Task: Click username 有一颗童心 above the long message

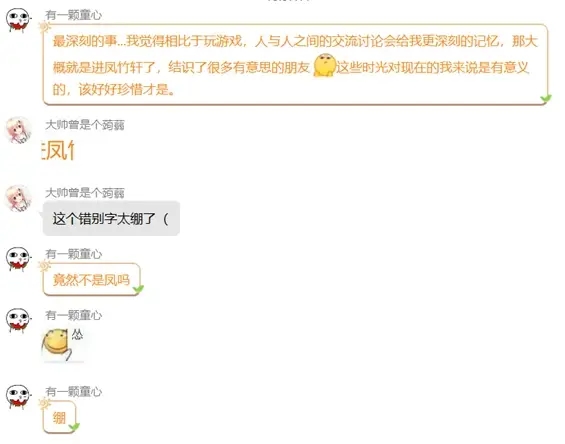Action: click(x=74, y=15)
